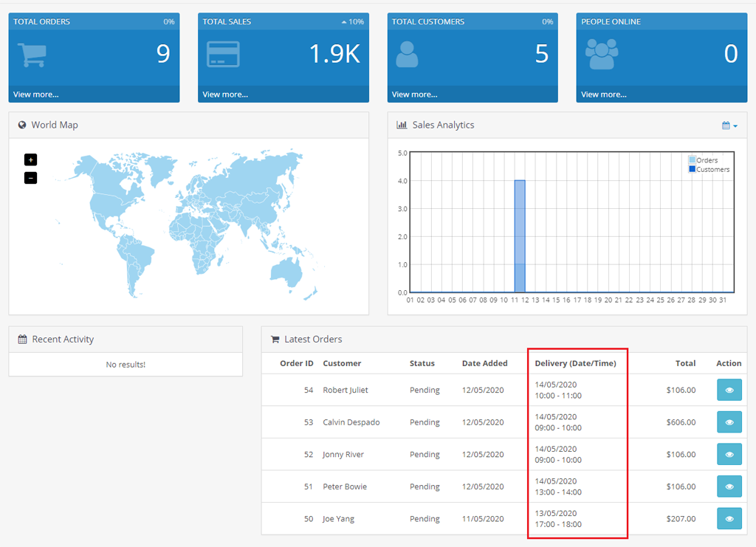Click customer name Calvin Despado
This screenshot has width=756, height=547.
(x=351, y=422)
